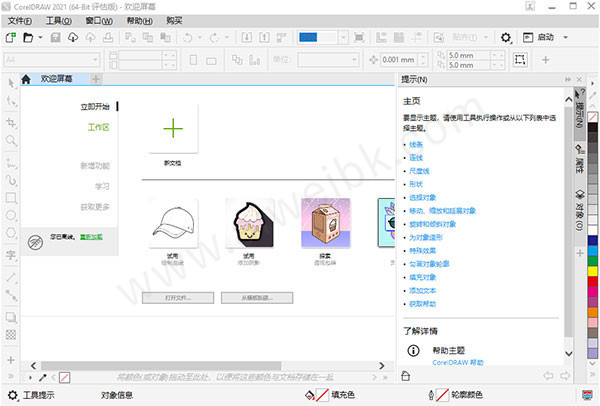Pick the yellow swatch in color palette
Viewport: 600px width, 406px height.
coord(593,271)
